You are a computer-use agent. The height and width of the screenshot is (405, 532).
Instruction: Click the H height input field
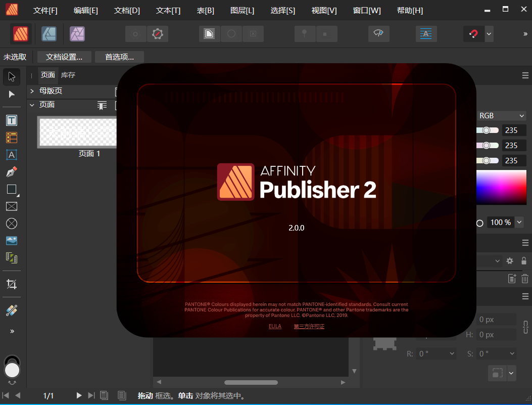(x=497, y=335)
